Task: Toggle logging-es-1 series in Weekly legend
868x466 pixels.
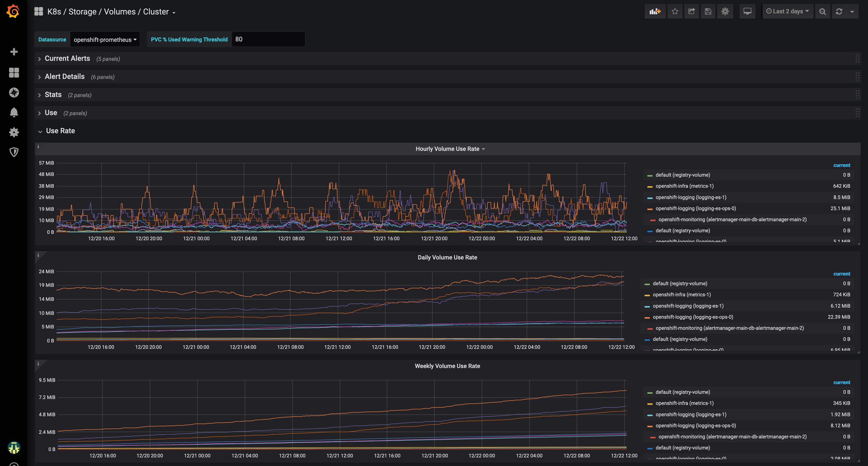Action: tap(691, 414)
